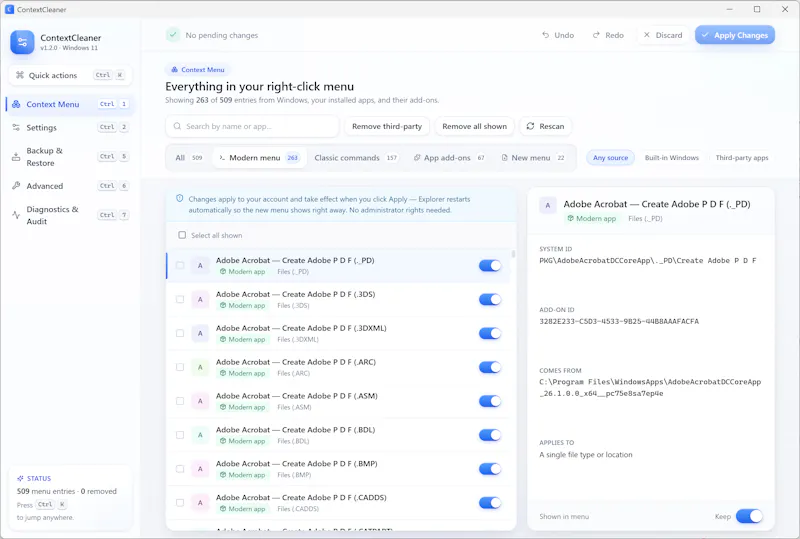Click the Backup & Restore sidebar icon
Screen dimensions: 800x539
tap(16, 157)
